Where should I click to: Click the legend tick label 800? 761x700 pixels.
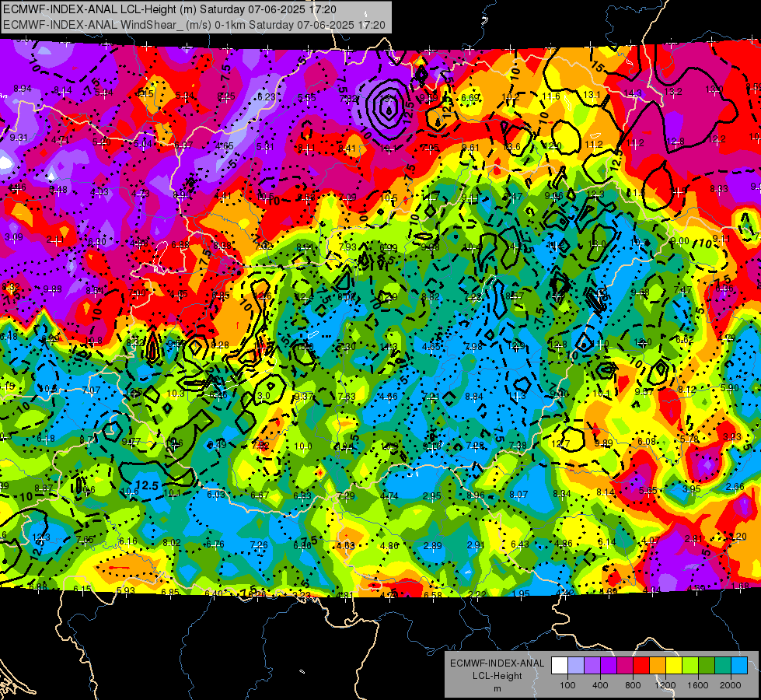click(x=633, y=685)
